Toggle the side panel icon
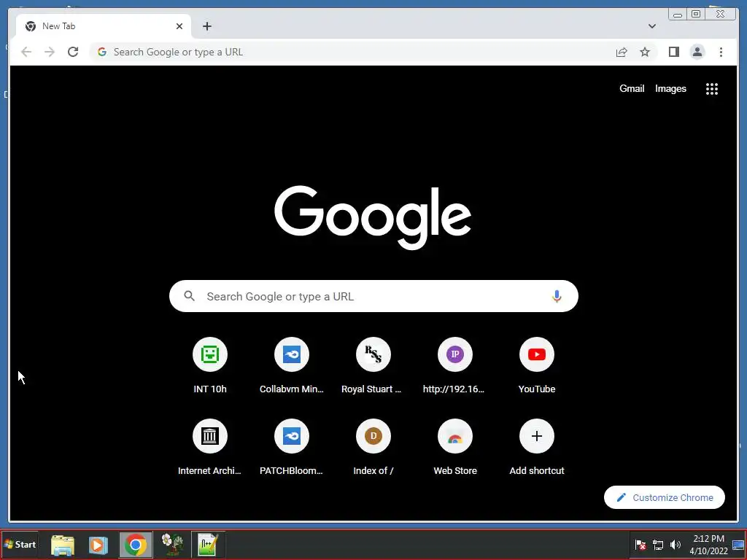This screenshot has height=560, width=747. [673, 52]
